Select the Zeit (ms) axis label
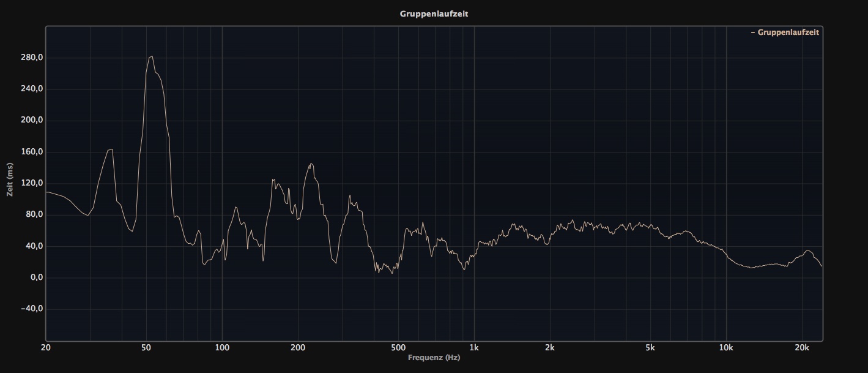The width and height of the screenshot is (868, 373). tap(10, 179)
